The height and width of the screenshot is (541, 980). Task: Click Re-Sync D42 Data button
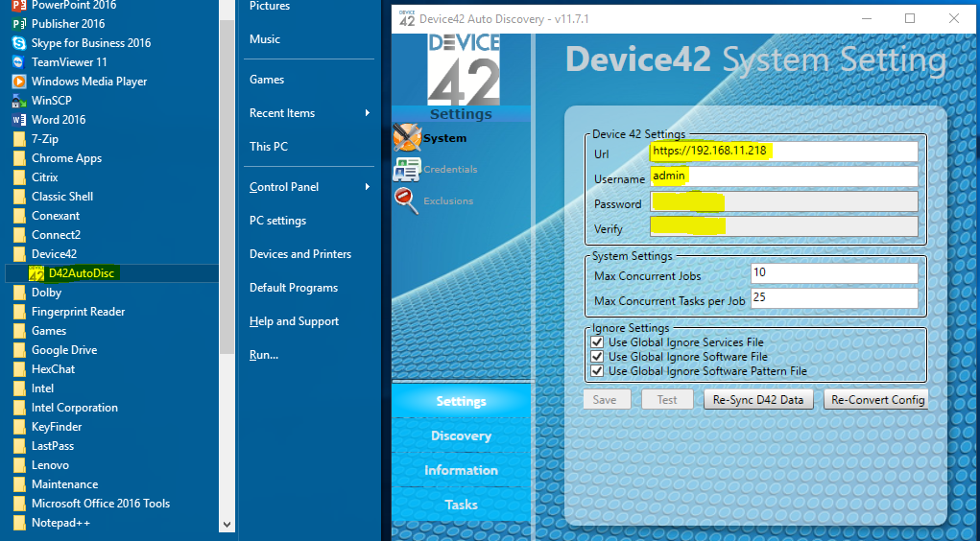coord(758,400)
